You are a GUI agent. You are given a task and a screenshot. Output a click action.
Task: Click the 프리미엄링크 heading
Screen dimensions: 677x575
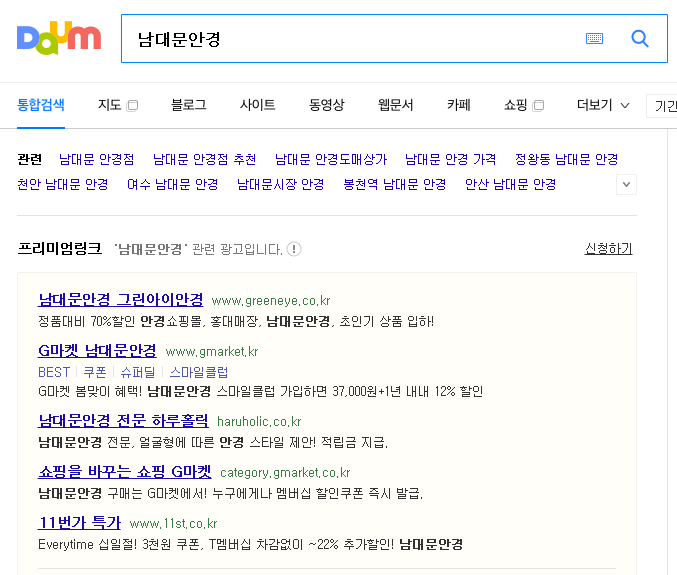coord(60,249)
